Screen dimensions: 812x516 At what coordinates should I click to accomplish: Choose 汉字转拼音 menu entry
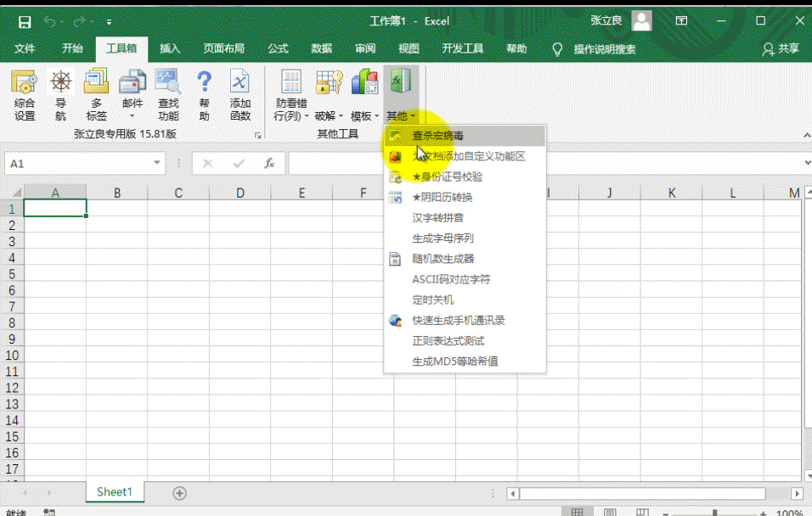point(437,218)
